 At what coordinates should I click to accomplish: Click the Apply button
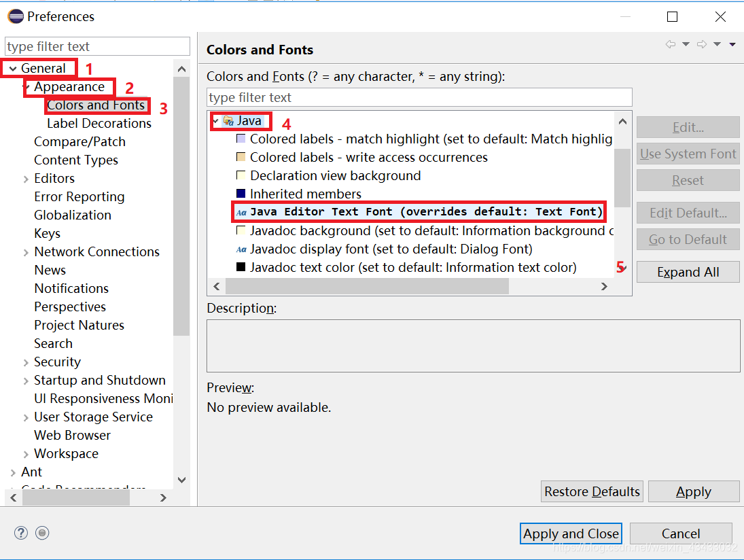pos(694,491)
